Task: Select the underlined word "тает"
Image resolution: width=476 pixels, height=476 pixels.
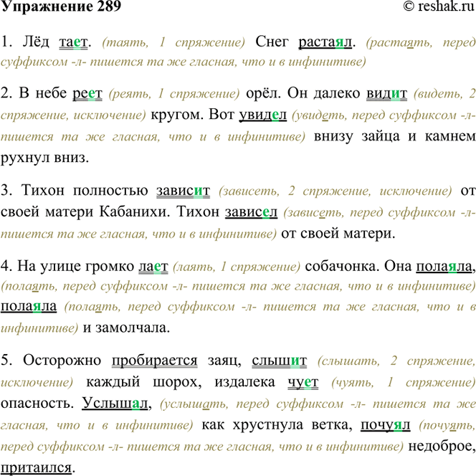Action: tap(74, 42)
